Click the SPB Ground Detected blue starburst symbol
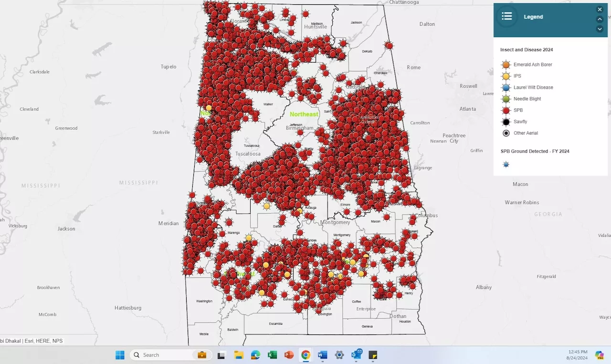This screenshot has height=364, width=611. pyautogui.click(x=506, y=165)
